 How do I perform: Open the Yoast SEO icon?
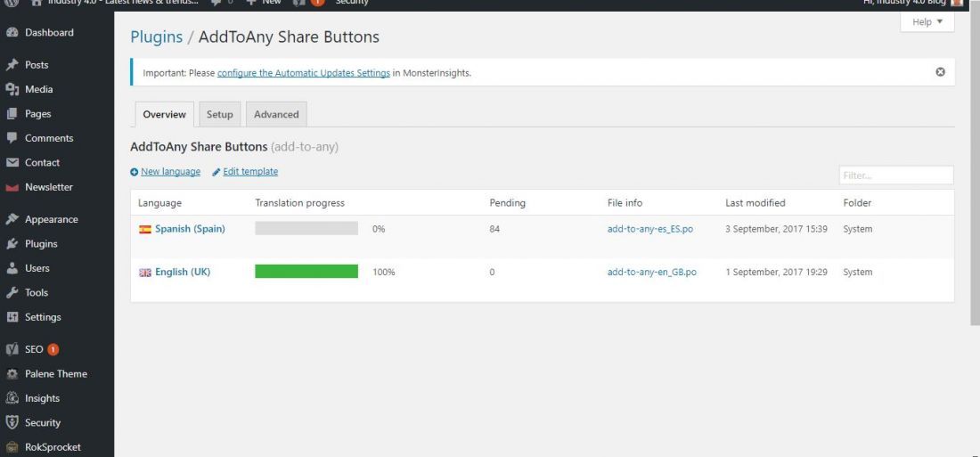(x=12, y=349)
